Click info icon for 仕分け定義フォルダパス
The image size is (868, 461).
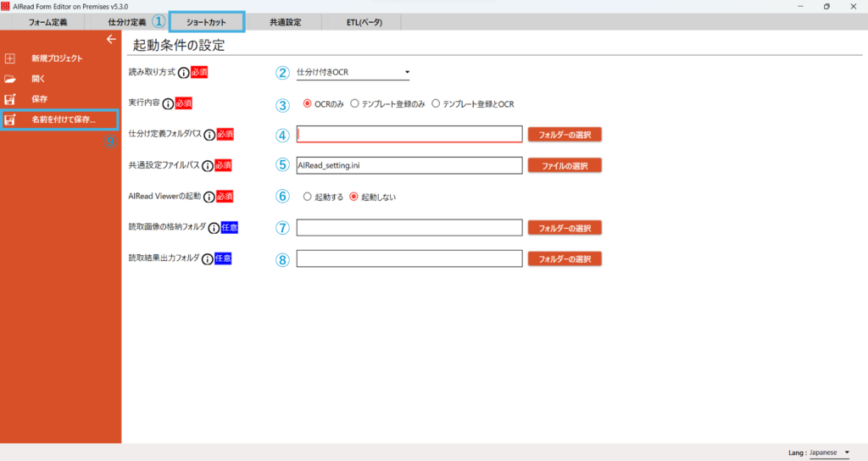(x=209, y=135)
